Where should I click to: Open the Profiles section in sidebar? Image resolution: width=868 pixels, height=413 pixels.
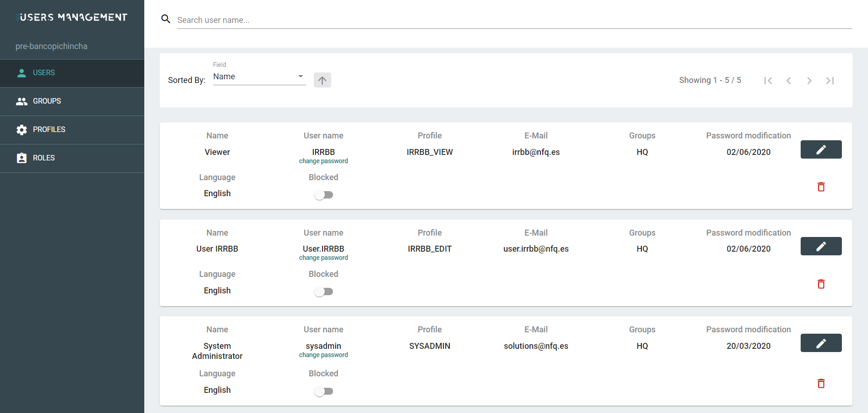pyautogui.click(x=72, y=130)
